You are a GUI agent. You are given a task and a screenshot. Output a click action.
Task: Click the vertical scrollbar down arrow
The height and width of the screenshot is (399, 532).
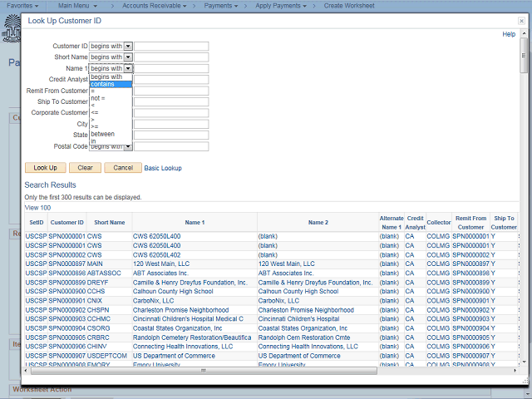point(524,362)
